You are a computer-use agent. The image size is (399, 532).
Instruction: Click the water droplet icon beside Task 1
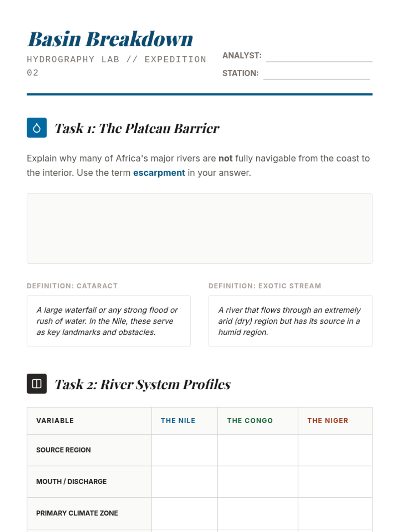[37, 128]
